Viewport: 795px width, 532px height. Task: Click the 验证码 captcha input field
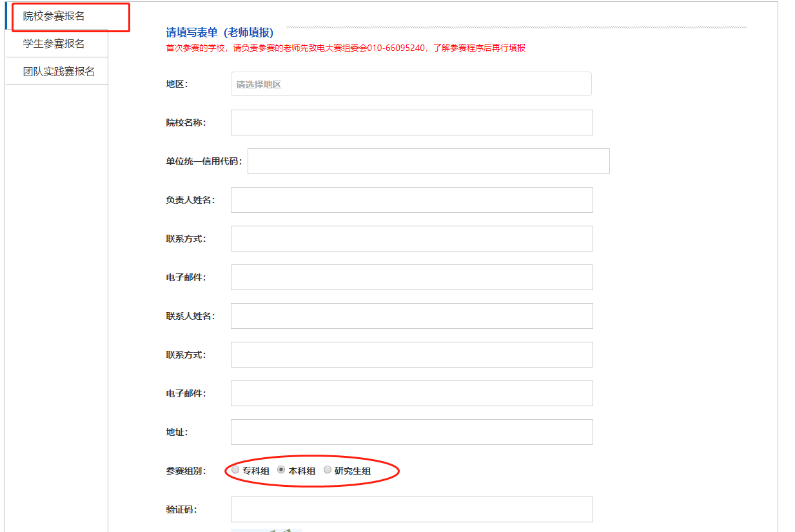[411, 509]
